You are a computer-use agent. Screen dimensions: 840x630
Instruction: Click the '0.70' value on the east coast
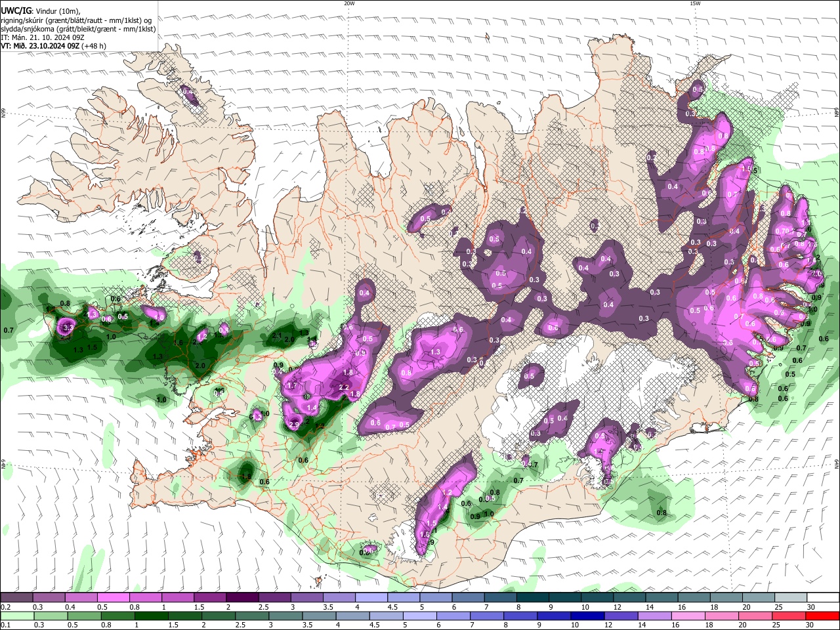782,231
